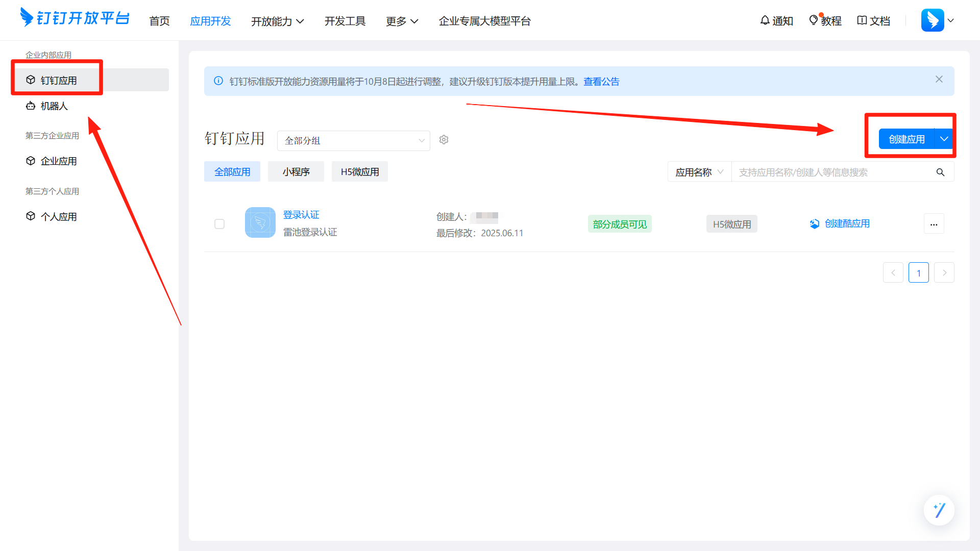980x551 pixels.
Task: Click the 创建酷应用 link
Action: [x=840, y=223]
